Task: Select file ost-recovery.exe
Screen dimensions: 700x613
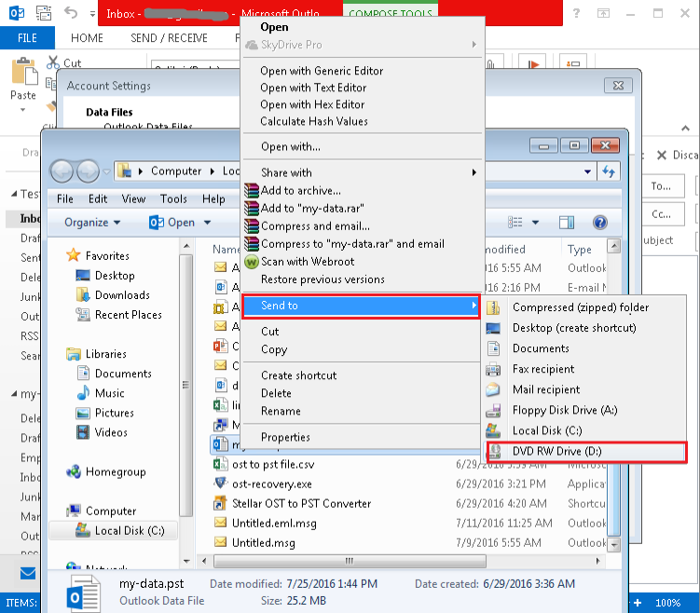Action: pyautogui.click(x=272, y=484)
